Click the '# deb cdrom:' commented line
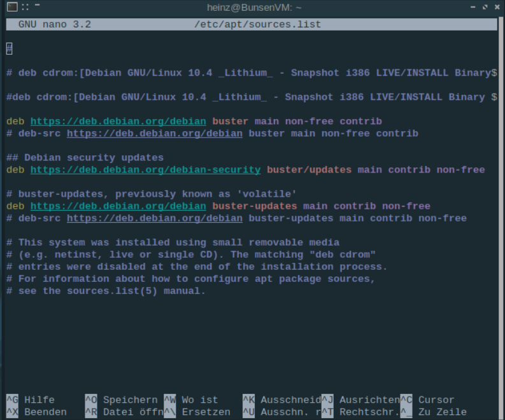505x420 pixels. coord(252,73)
